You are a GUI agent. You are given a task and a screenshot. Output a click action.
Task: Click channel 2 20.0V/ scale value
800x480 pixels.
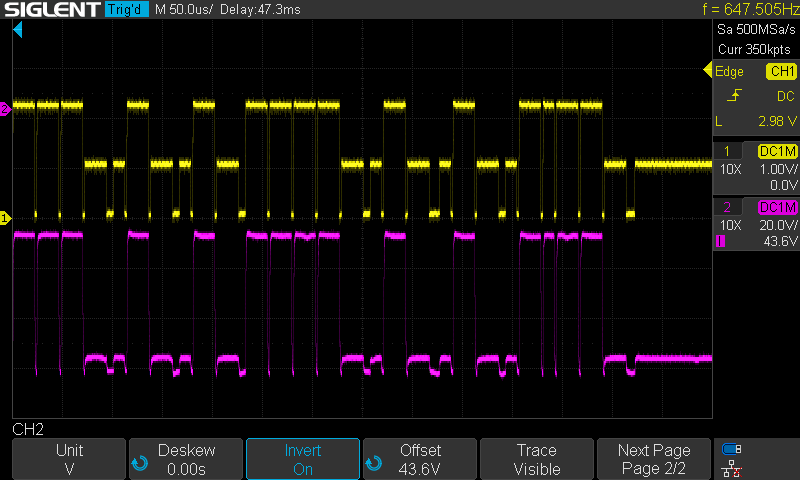779,225
